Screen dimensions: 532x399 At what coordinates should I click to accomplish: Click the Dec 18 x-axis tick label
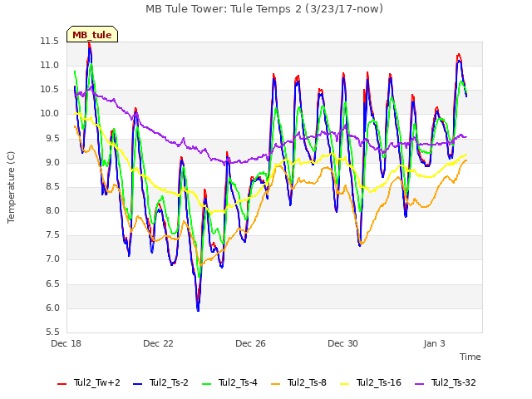(66, 343)
